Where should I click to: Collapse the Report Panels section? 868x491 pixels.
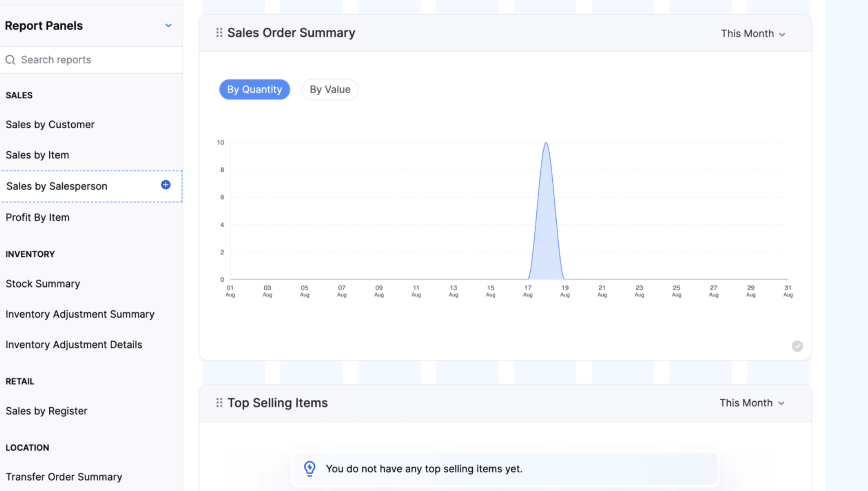coord(168,25)
